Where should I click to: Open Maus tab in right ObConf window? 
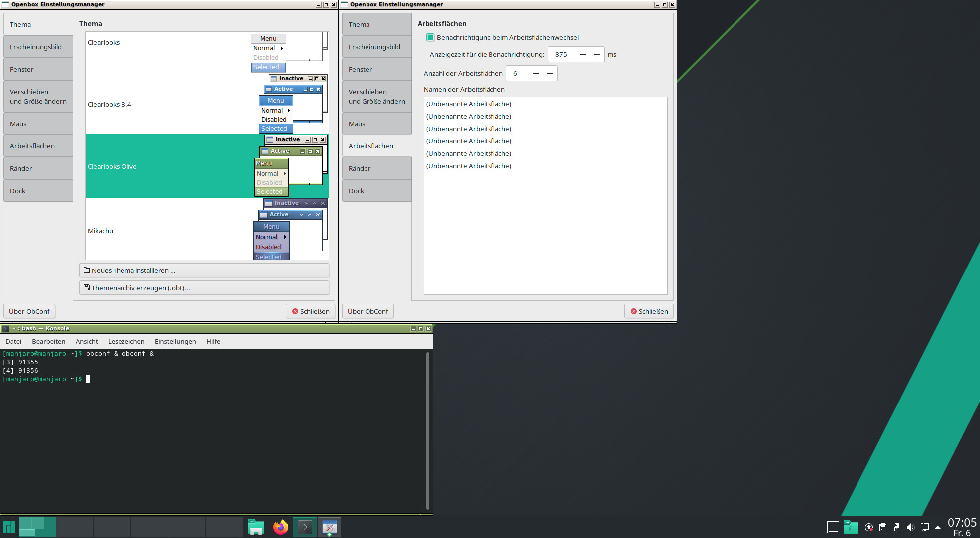[x=377, y=124]
